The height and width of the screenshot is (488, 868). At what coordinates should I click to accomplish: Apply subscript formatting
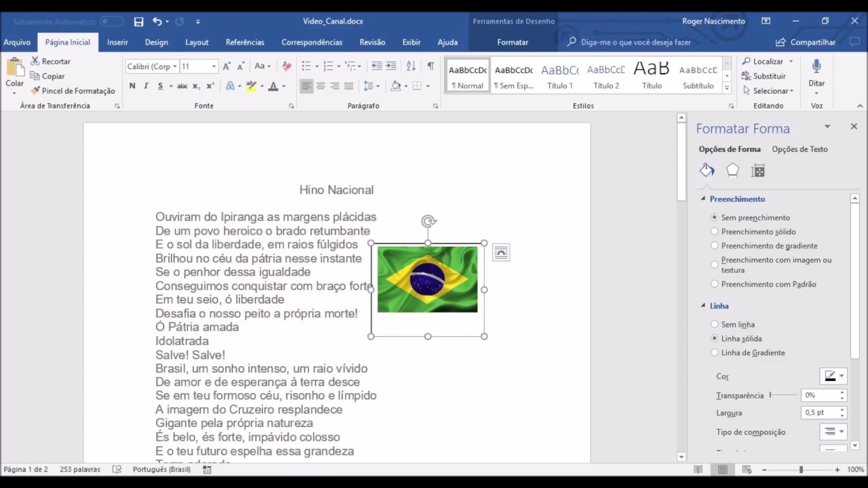(x=196, y=86)
